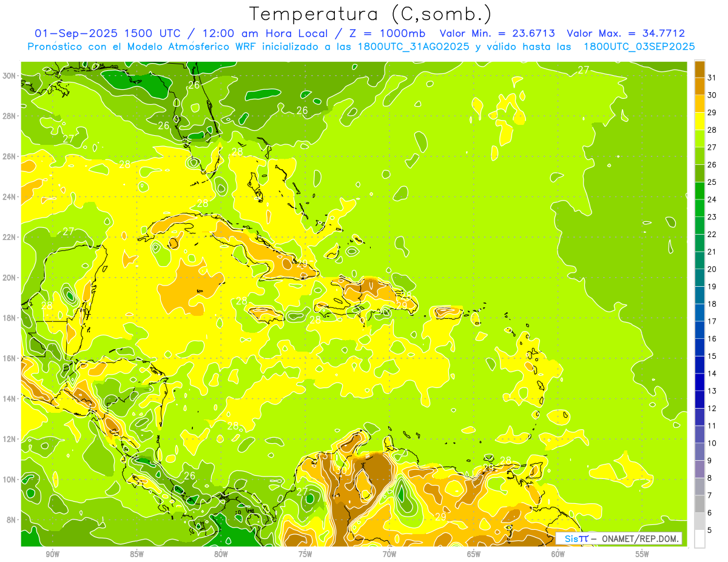Click 'Pronóstico con el Modelo Atmósferico WRF' text
728x562 pixels.
tap(142, 47)
